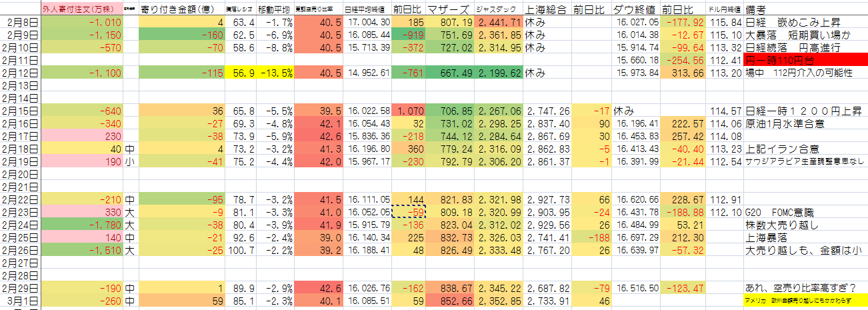Click the red 円一時110円台 note cell

point(805,59)
